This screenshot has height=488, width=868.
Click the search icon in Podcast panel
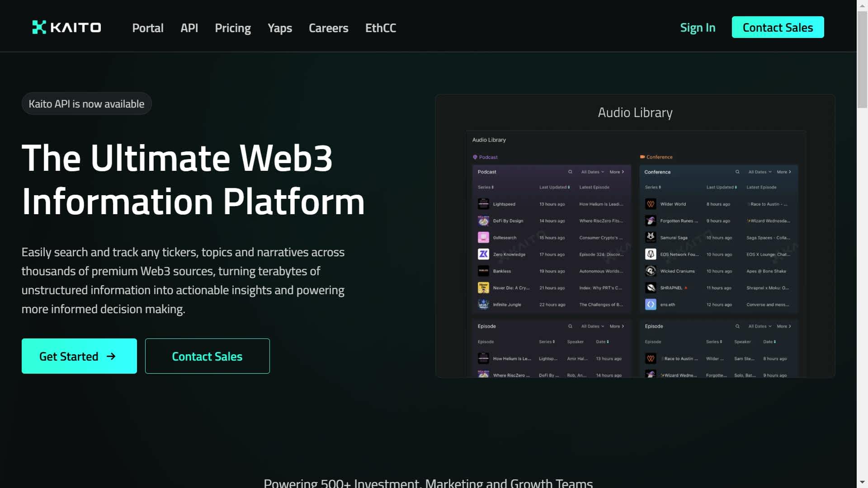[570, 172]
